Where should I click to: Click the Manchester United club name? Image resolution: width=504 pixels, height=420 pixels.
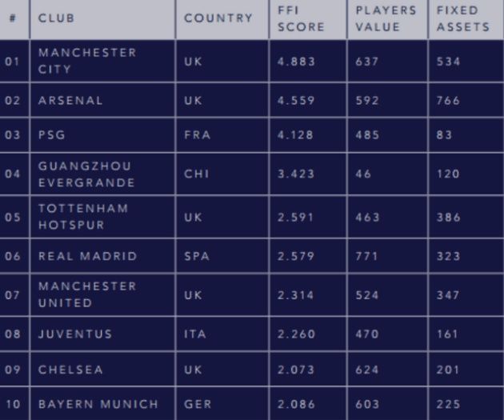(x=87, y=294)
